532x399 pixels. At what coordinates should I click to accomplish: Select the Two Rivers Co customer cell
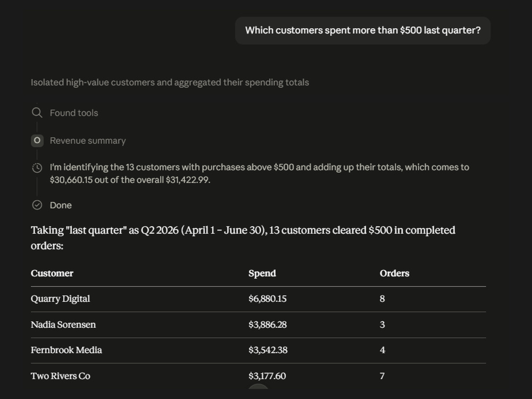(x=61, y=376)
